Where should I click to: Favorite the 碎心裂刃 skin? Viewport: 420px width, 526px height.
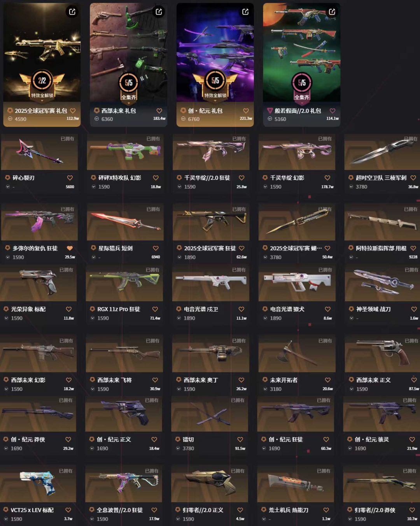click(70, 178)
